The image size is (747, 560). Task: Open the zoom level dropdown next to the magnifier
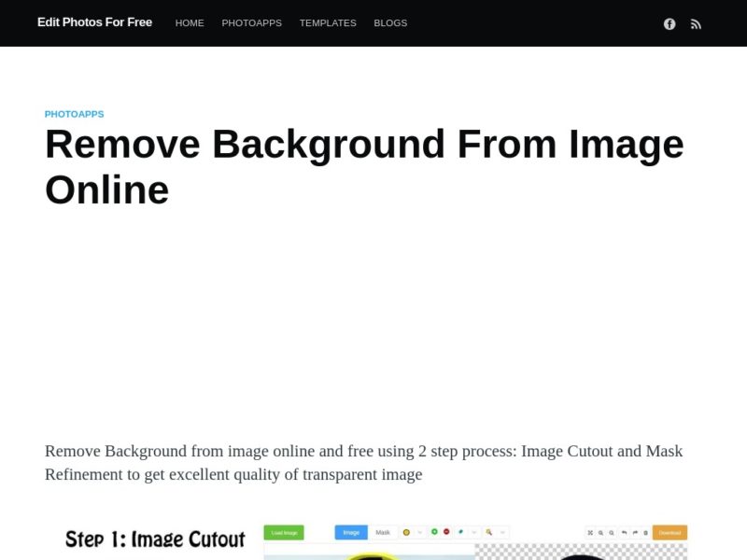coord(502,531)
